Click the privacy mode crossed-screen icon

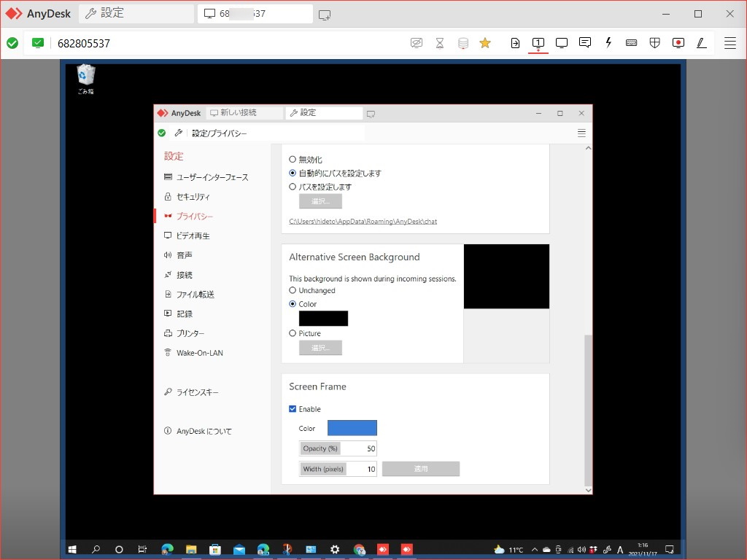(417, 43)
